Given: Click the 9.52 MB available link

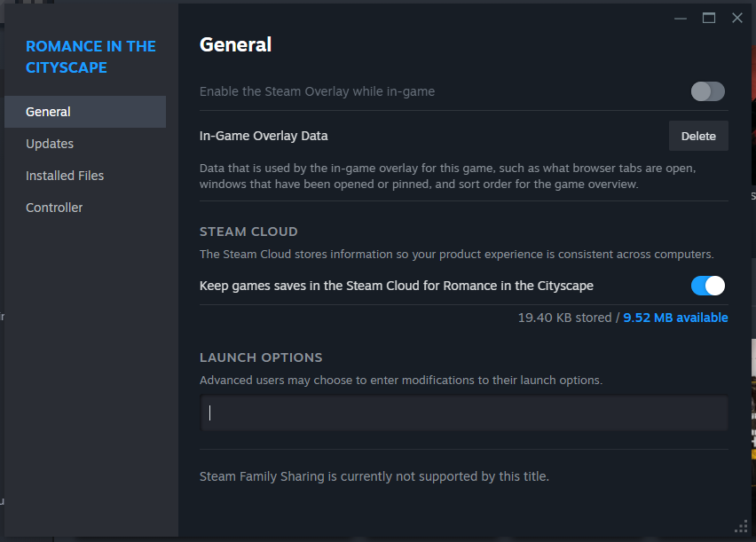Looking at the screenshot, I should pyautogui.click(x=675, y=318).
